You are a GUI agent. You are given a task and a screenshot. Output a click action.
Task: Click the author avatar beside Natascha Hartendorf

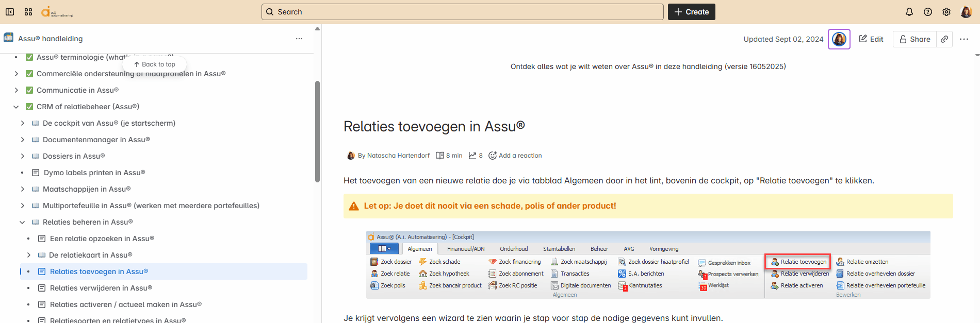pyautogui.click(x=351, y=156)
